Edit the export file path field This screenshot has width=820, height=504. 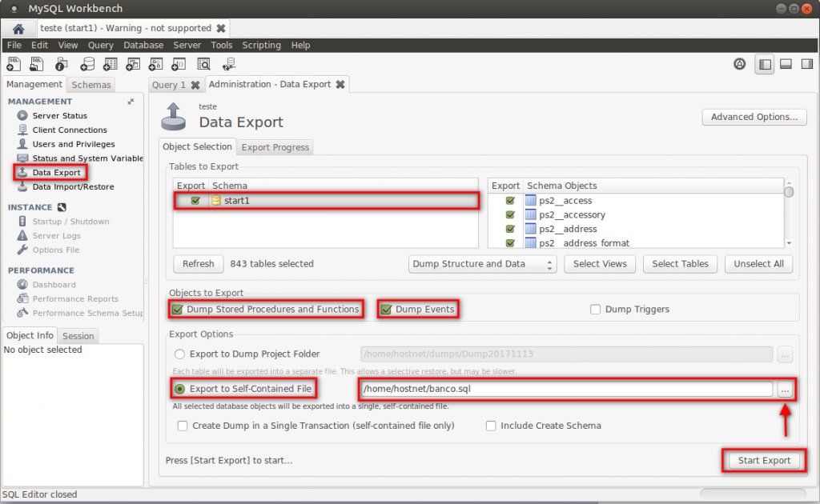click(561, 390)
